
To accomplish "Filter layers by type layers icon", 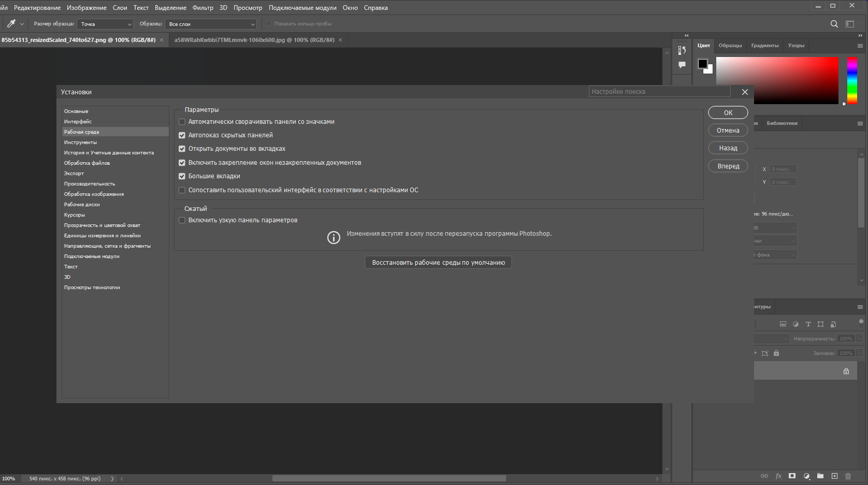I will coord(808,324).
